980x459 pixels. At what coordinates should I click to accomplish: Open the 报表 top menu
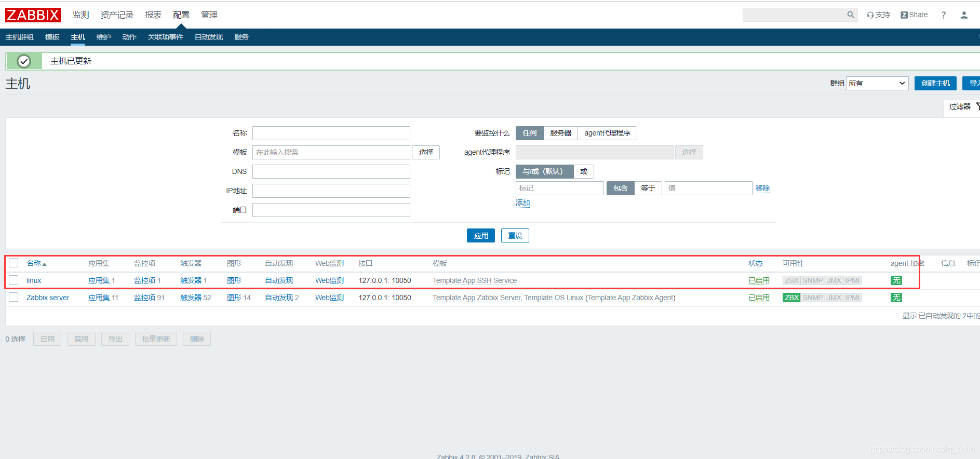(153, 15)
